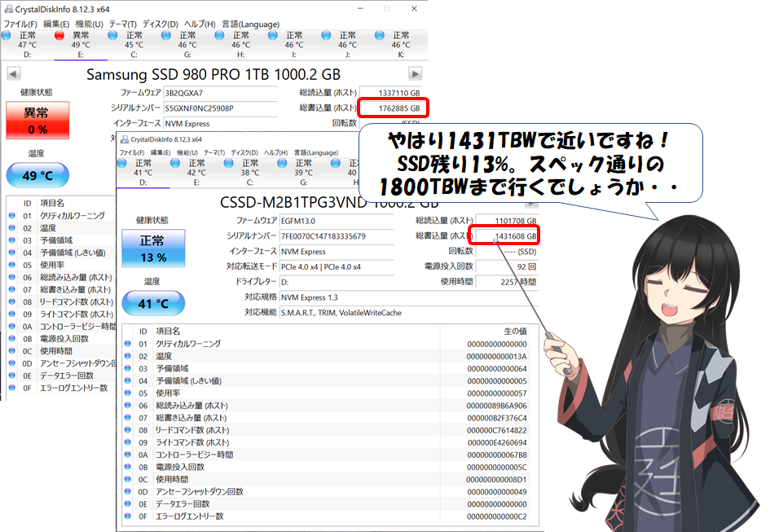Click the red 異常 0 % health button
Image resolution: width=770 pixels, height=532 pixels.
tap(37, 121)
